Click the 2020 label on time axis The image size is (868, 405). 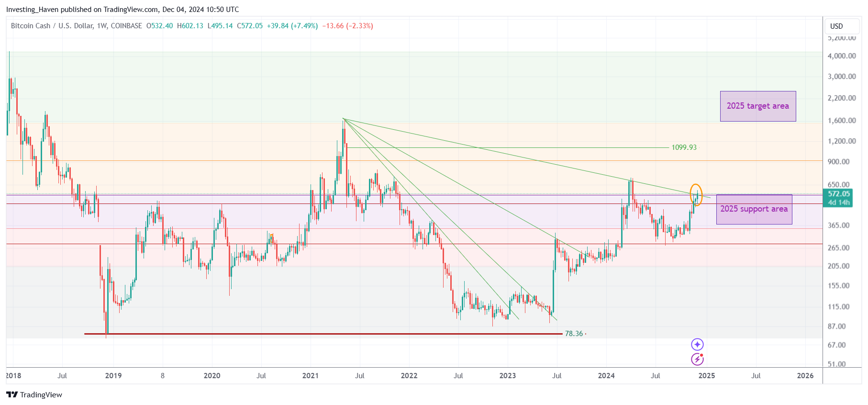[x=212, y=376]
